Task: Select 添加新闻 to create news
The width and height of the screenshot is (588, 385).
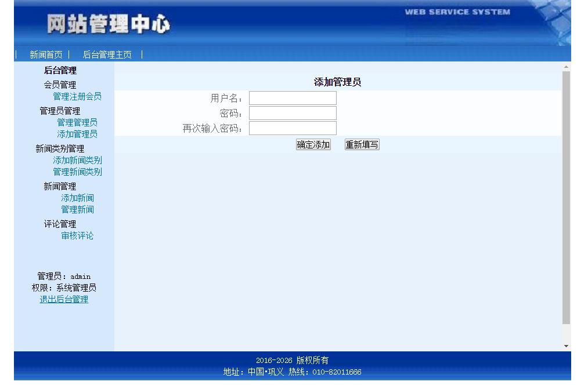Action: pos(76,198)
